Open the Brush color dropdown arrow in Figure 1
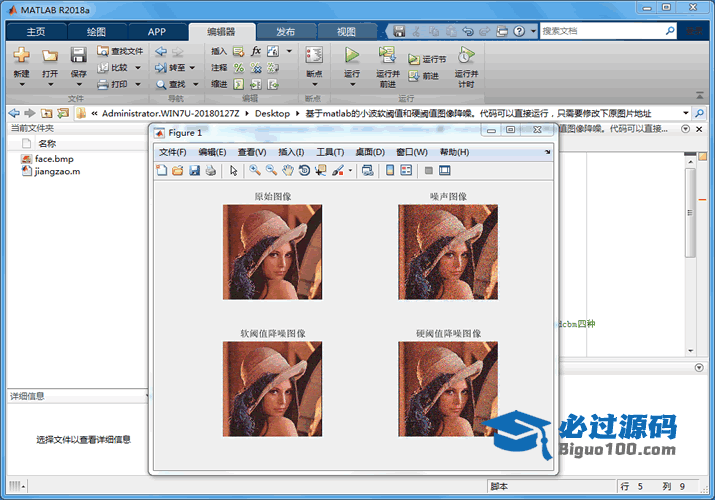 click(x=350, y=171)
